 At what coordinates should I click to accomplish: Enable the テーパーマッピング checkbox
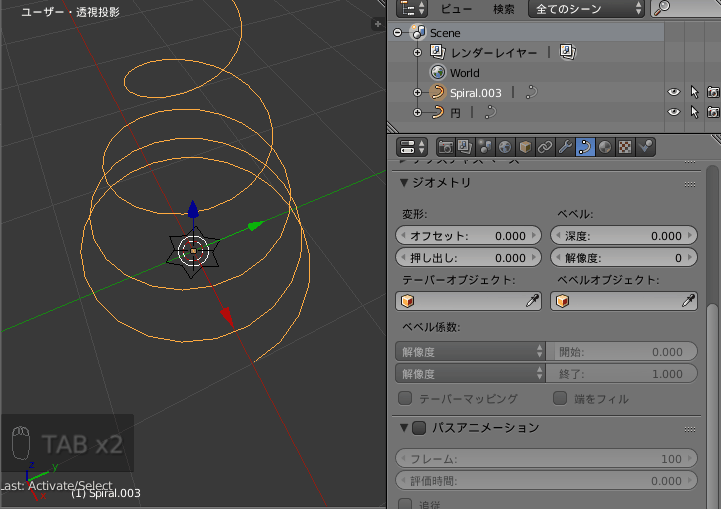coord(405,398)
